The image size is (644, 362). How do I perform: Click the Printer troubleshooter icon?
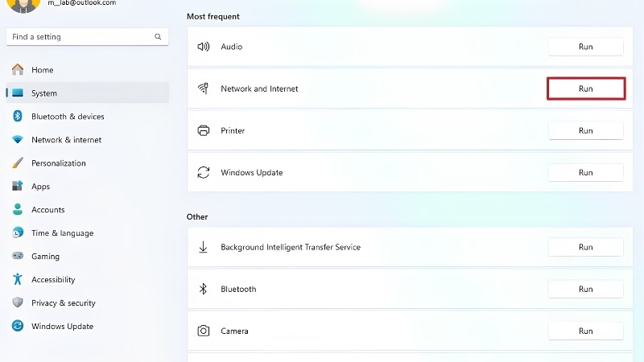204,130
